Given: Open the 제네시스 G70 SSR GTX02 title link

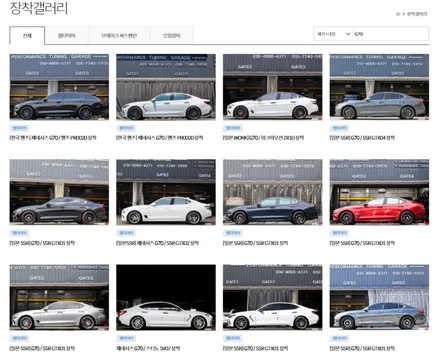Looking at the screenshot, I should (x=158, y=243).
